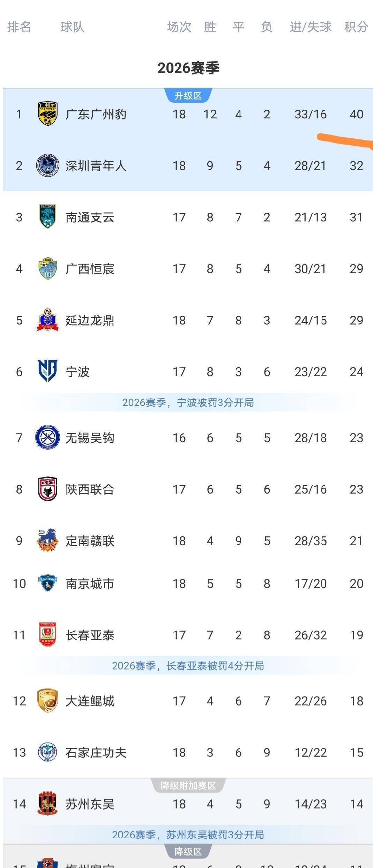Open the 南京城市 team name
This screenshot has height=868, width=373.
(x=90, y=584)
